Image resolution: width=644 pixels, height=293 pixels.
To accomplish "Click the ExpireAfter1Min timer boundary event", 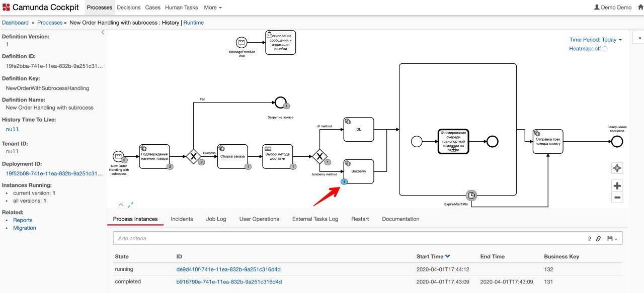I will [x=471, y=195].
